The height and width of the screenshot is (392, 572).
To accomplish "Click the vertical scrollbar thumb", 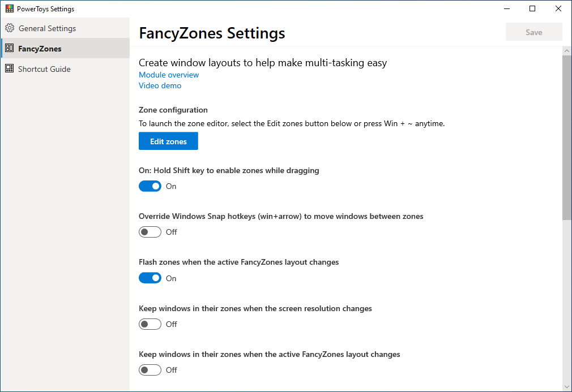I will coord(567,137).
